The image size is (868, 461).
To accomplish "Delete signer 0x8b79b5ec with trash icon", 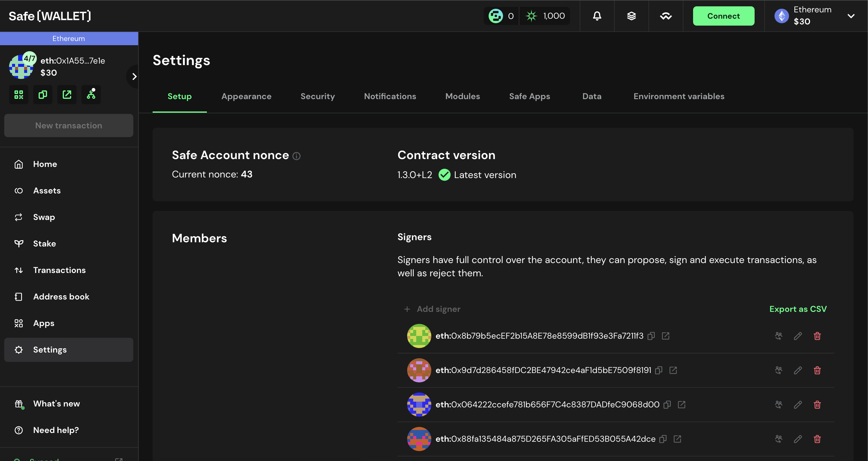I will click(817, 336).
